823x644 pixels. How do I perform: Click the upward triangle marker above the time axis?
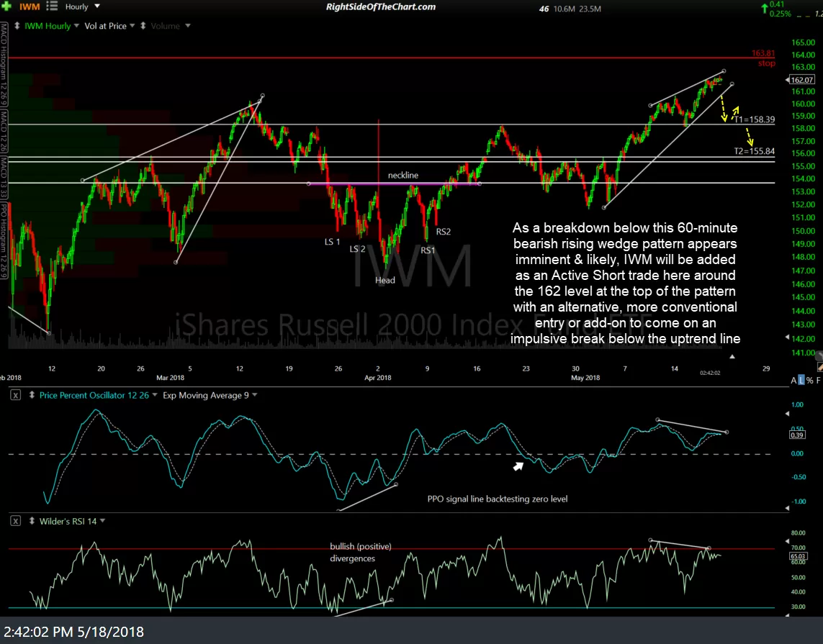[732, 357]
